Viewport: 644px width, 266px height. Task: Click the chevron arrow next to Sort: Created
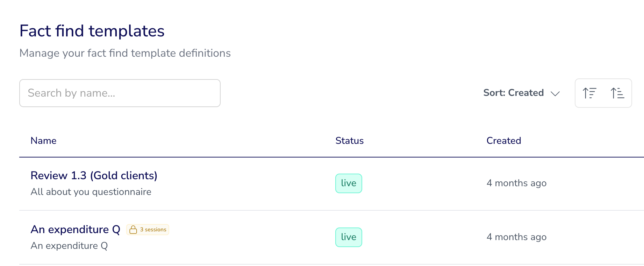pyautogui.click(x=555, y=93)
